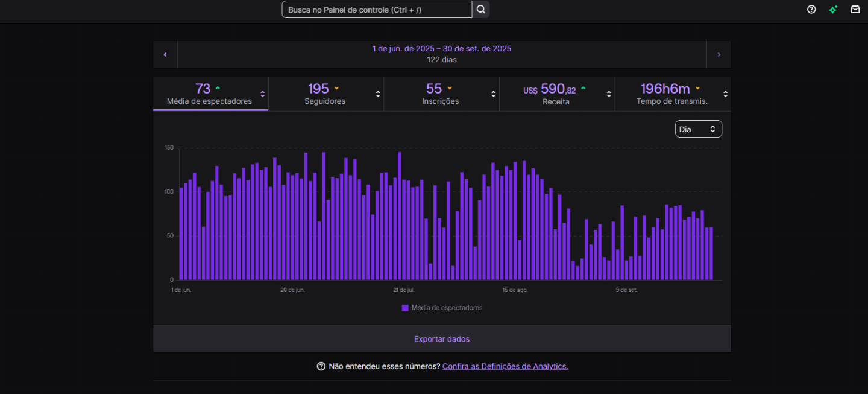Screen dimensions: 868x394
Task: Select the Receita metric tab
Action: 556,94
